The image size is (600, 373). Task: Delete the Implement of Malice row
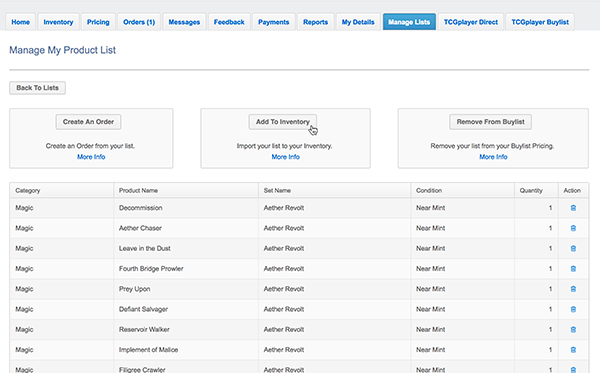[x=573, y=350]
